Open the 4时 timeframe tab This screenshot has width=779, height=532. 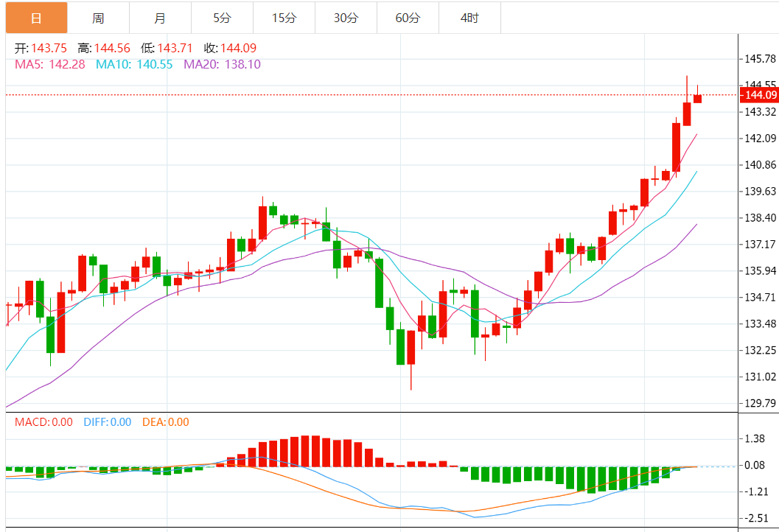[469, 18]
